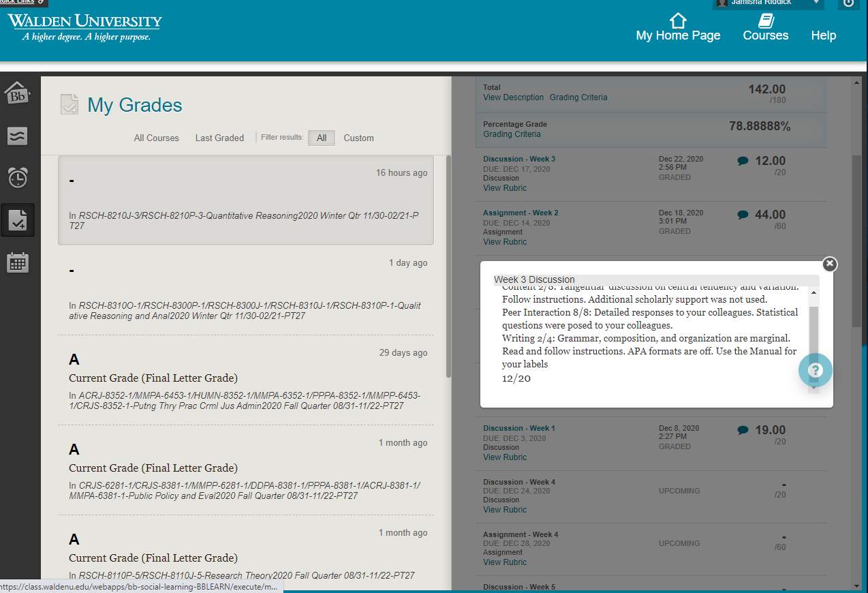Image resolution: width=868 pixels, height=593 pixels.
Task: Open View Description link under Total
Action: tap(513, 97)
